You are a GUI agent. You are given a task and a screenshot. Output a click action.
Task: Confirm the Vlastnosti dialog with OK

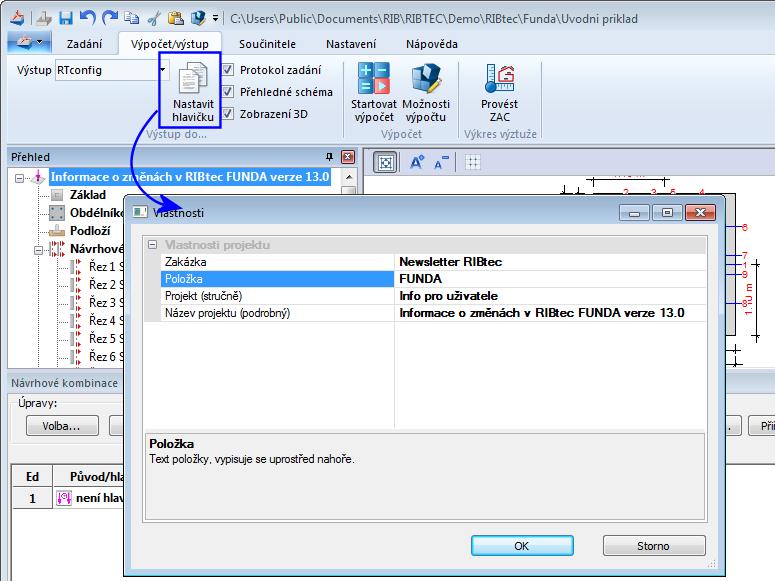coord(522,545)
